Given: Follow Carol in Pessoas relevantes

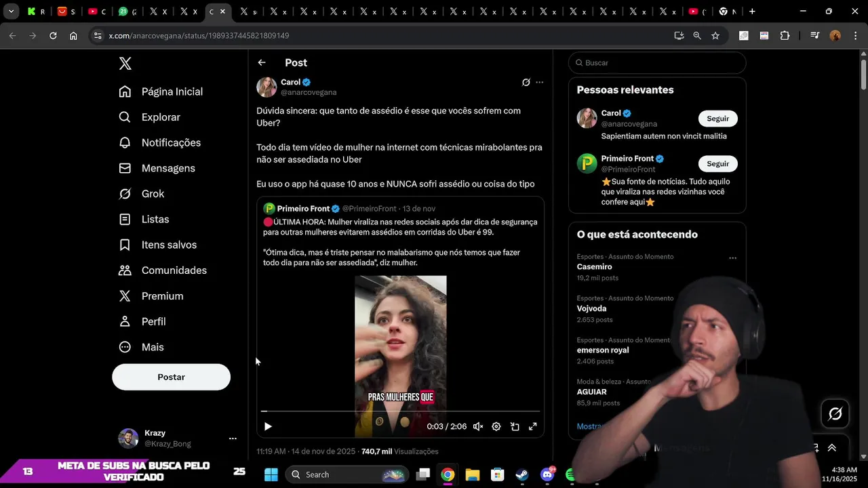Looking at the screenshot, I should click(717, 119).
